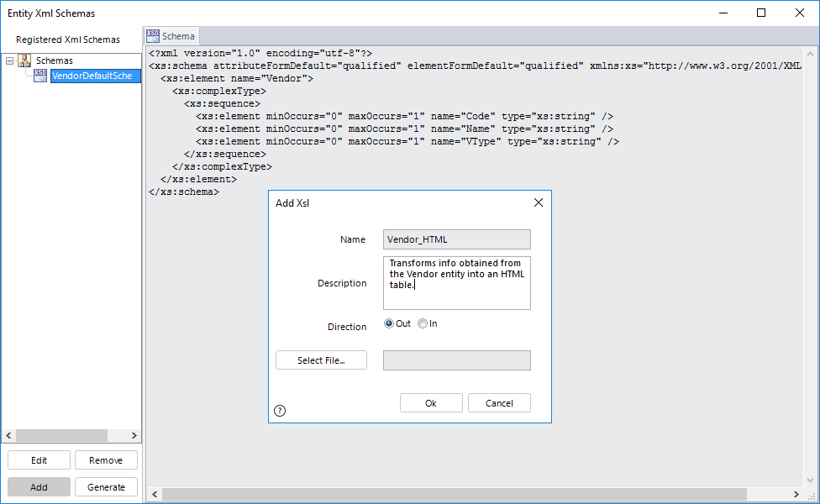Click the schemas tree horizontal scrollbar thumb
This screenshot has height=504, width=820.
pos(61,435)
